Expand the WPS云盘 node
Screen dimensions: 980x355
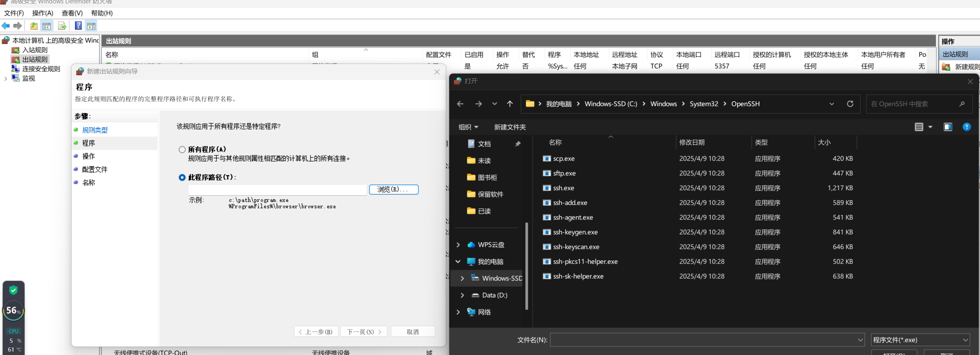458,245
